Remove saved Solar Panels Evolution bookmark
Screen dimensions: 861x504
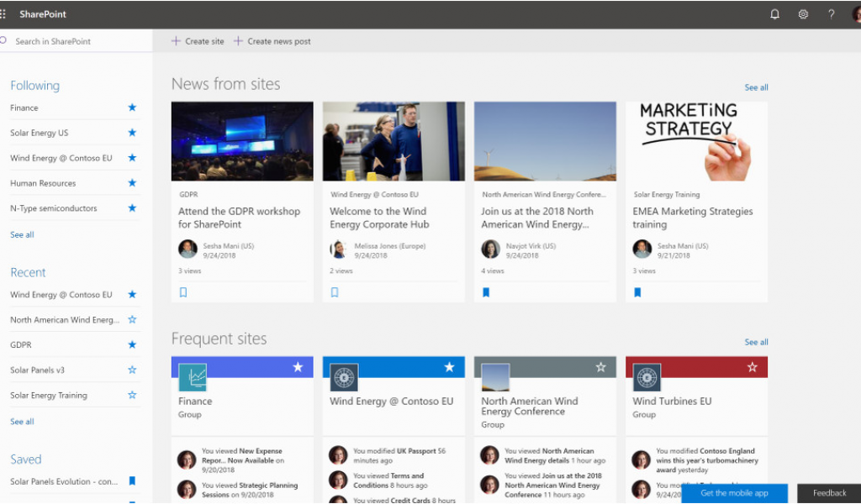coord(132,481)
